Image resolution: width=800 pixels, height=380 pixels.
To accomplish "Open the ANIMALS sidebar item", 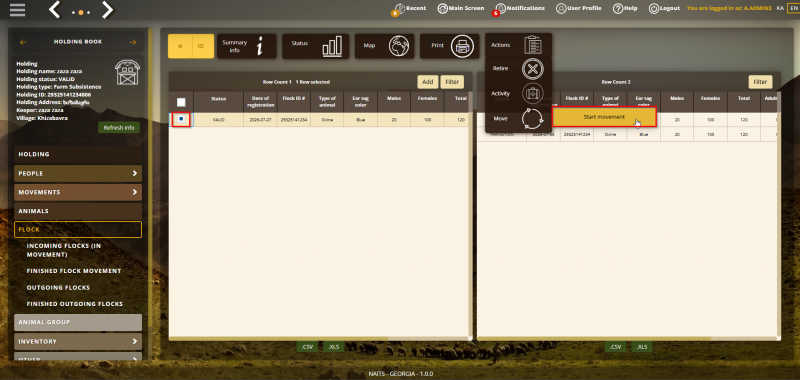I will point(78,211).
